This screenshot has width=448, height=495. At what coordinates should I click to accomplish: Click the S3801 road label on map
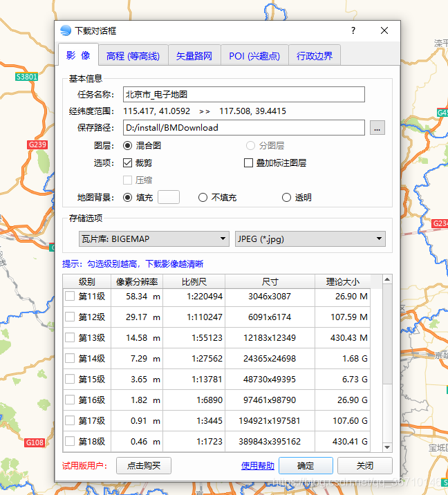click(26, 77)
